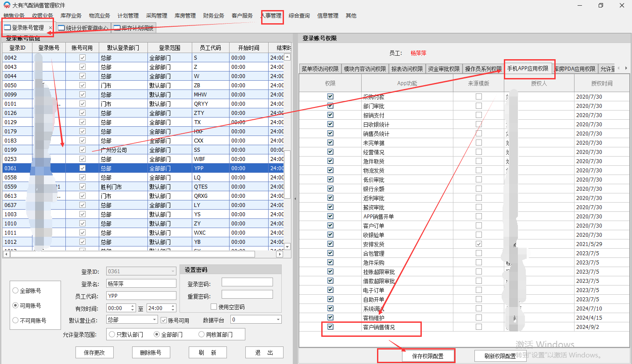Click 保存权限配置 button
This screenshot has height=364, width=632.
click(x=428, y=356)
